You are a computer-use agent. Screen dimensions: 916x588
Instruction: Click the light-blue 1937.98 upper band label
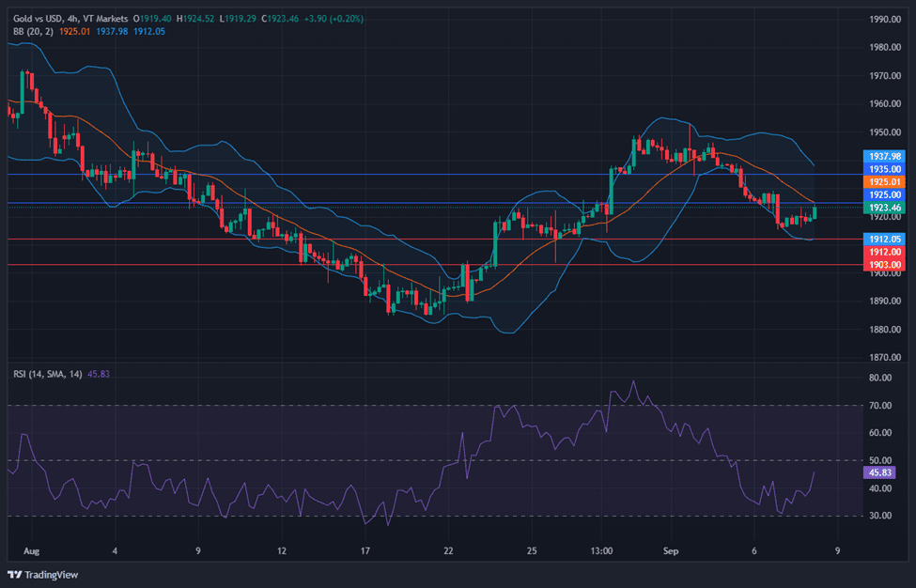[883, 157]
